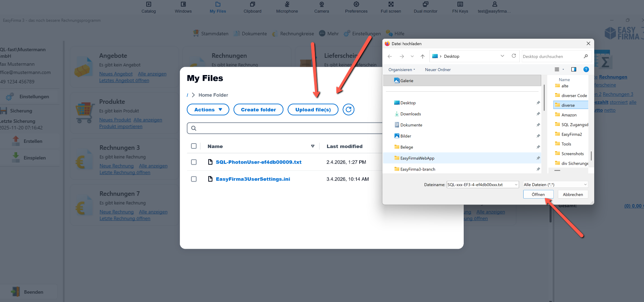Open the file dialog help icon

point(586,70)
